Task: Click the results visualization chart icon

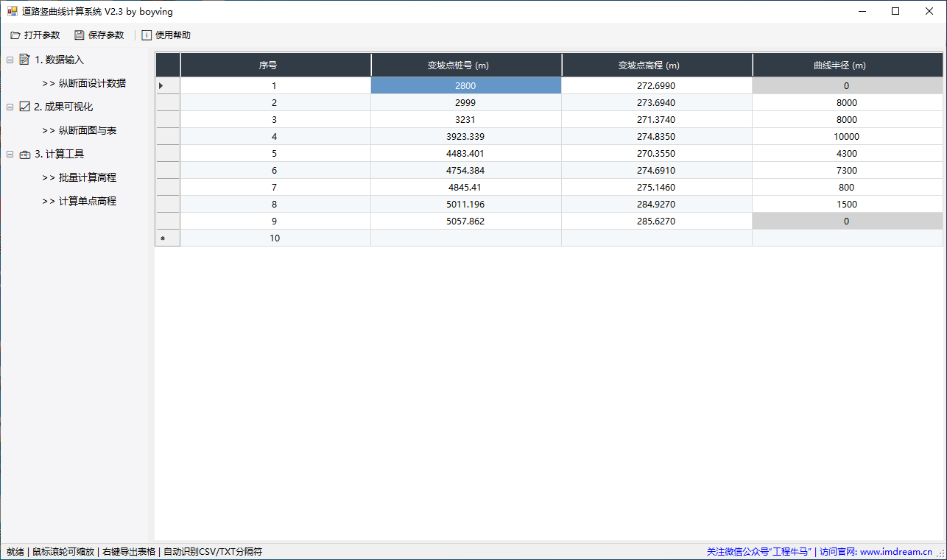Action: 25,107
